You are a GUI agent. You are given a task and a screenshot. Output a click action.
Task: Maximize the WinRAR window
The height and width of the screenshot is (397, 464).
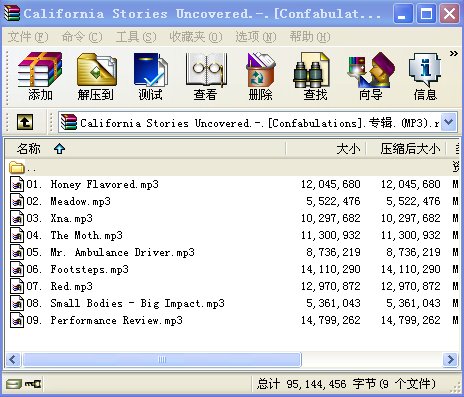click(426, 14)
